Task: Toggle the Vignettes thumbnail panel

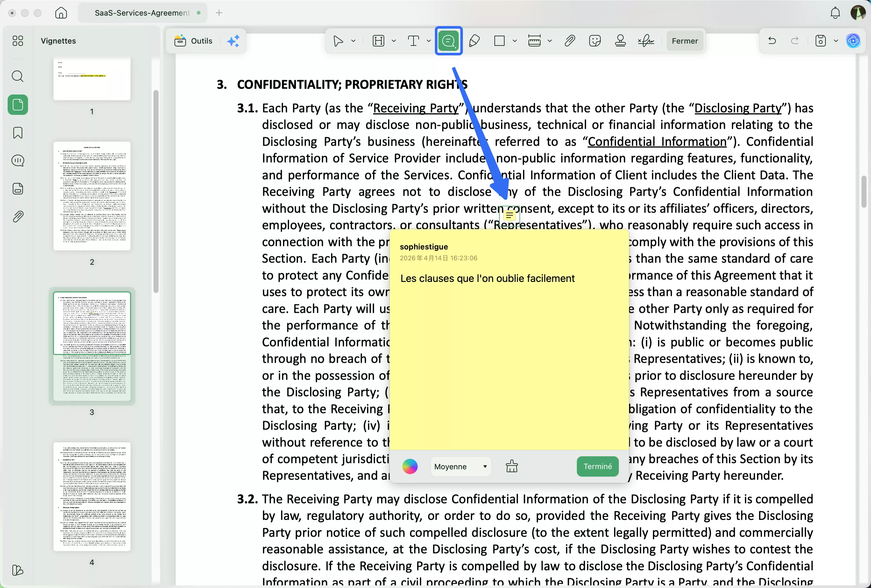Action: click(x=18, y=104)
